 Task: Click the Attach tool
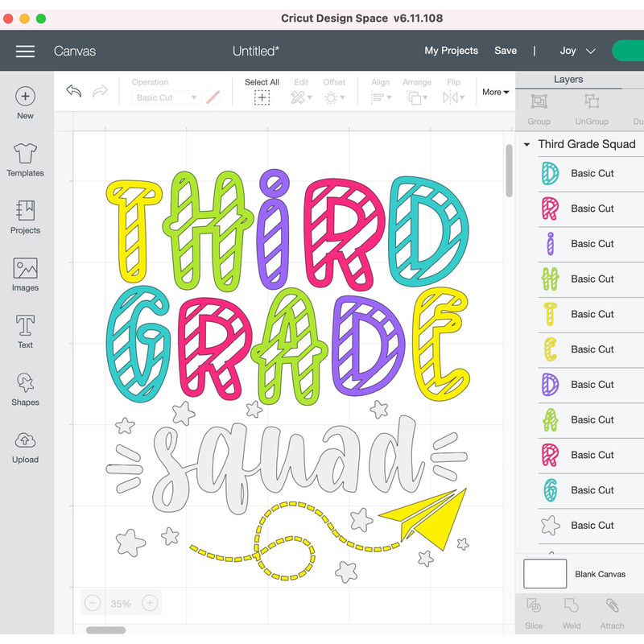(612, 617)
